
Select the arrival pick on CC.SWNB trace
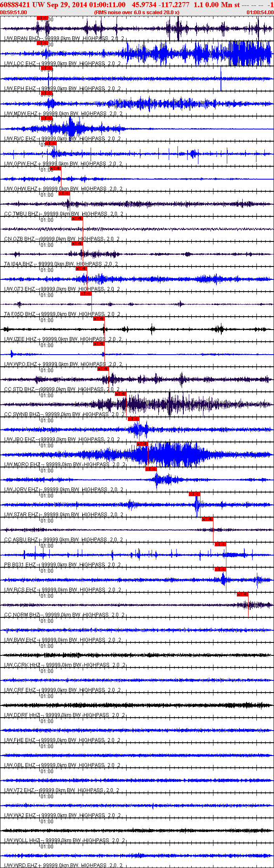121,394
